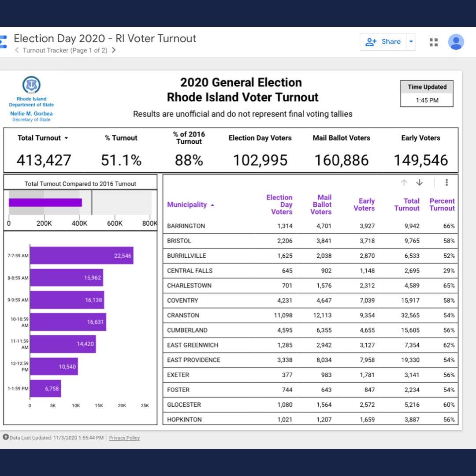
Task: Select the EXETER row name
Action: pos(178,375)
